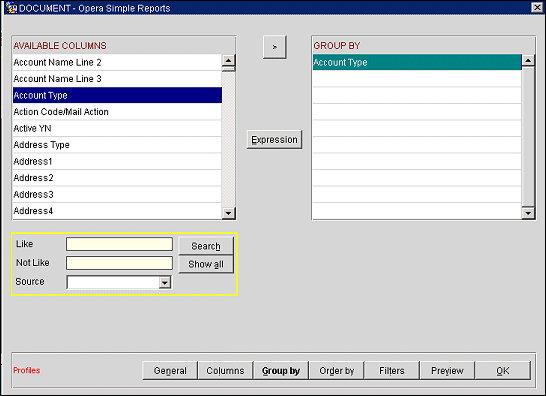Screen dimensions: 546x396
Task: Confirm with the OK button
Action: (503, 371)
